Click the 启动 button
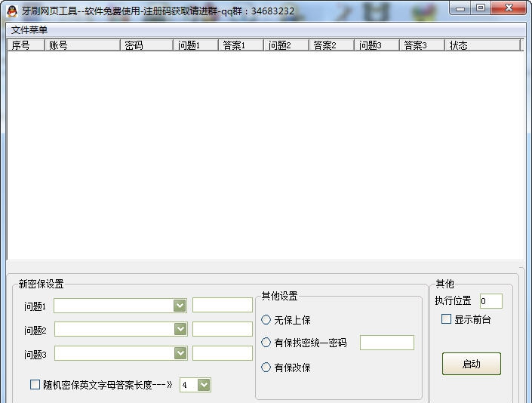 click(x=472, y=364)
